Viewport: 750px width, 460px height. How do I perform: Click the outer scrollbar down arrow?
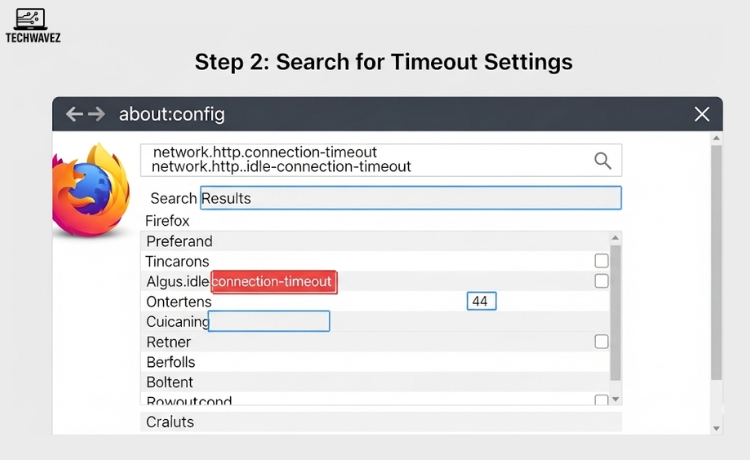click(x=716, y=428)
